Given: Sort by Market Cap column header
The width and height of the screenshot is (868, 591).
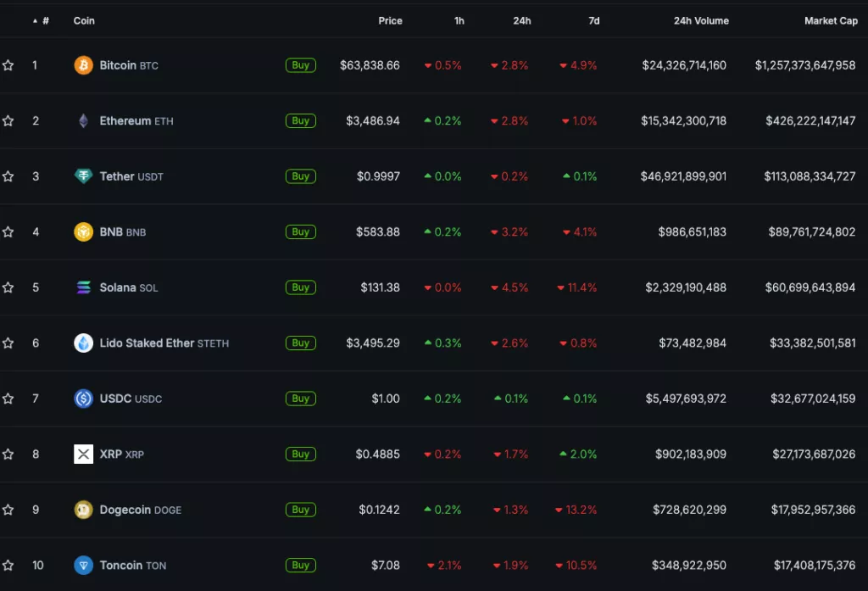Looking at the screenshot, I should (x=831, y=20).
